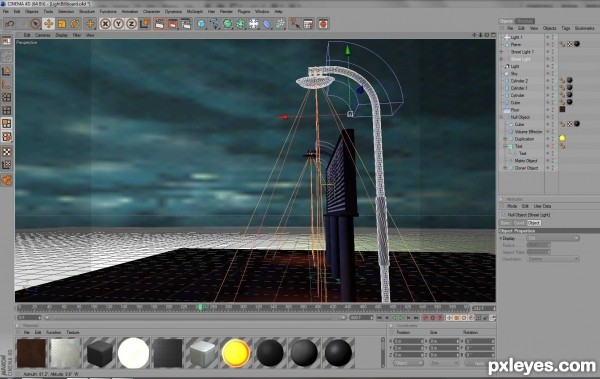Activate the Move tool
Viewport: 600px width, 379px height.
pos(49,24)
